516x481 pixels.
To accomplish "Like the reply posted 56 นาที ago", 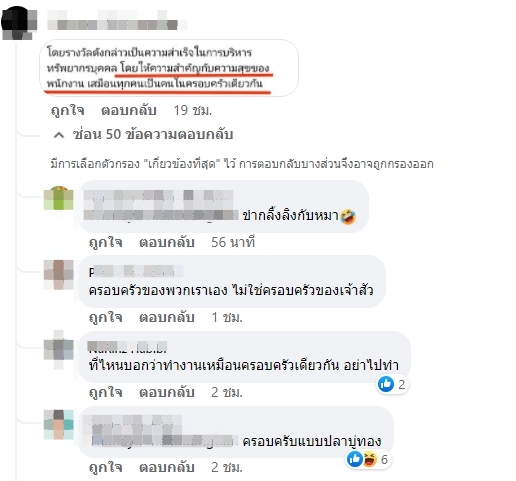I will click(x=106, y=242).
